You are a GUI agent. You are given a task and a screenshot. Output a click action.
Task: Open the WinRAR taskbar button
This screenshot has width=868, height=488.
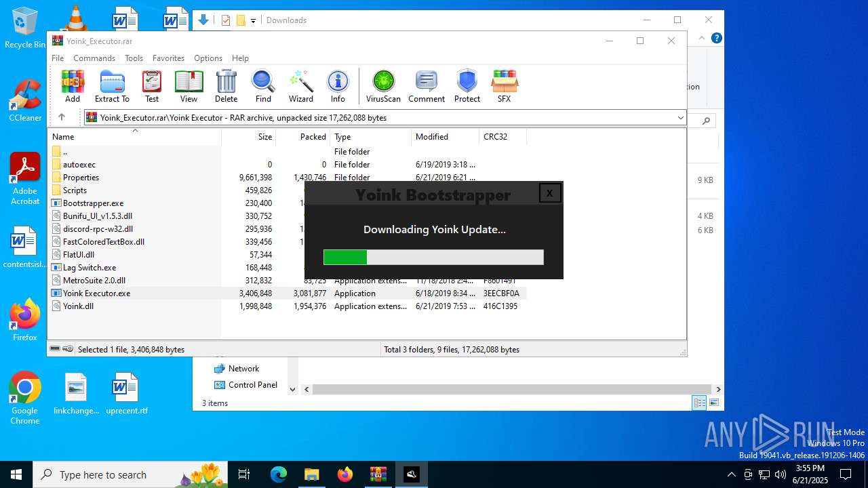pyautogui.click(x=378, y=474)
